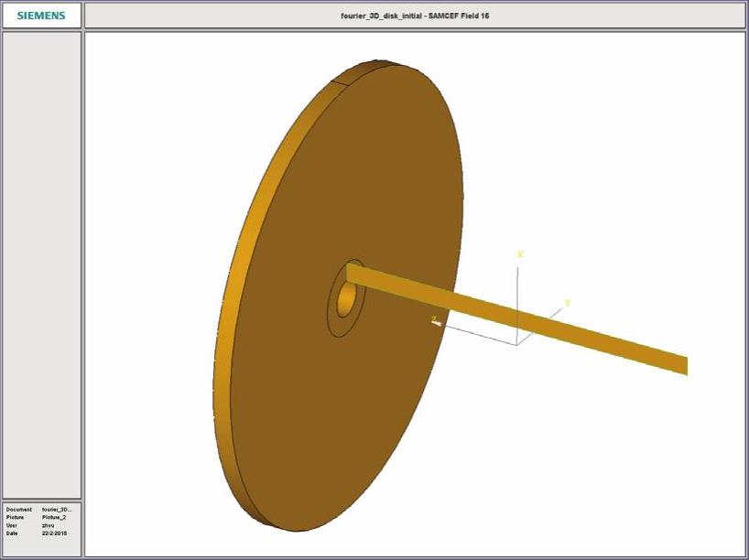Click the Picture_2 name value
Viewport: 749px width, 560px height.
click(54, 517)
